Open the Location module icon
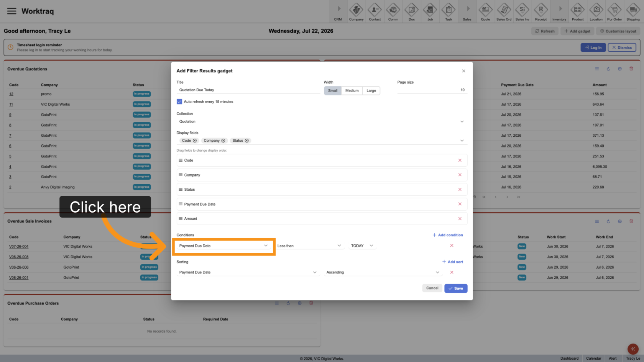644x362 pixels. [x=596, y=11]
